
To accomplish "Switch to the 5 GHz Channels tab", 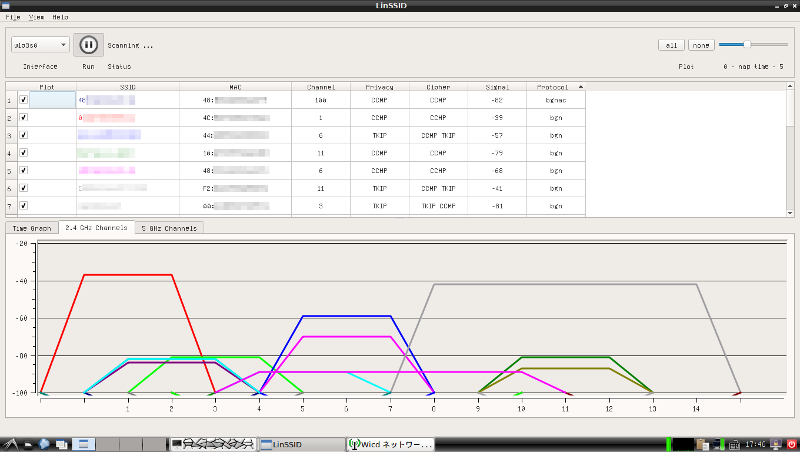I will click(x=169, y=228).
